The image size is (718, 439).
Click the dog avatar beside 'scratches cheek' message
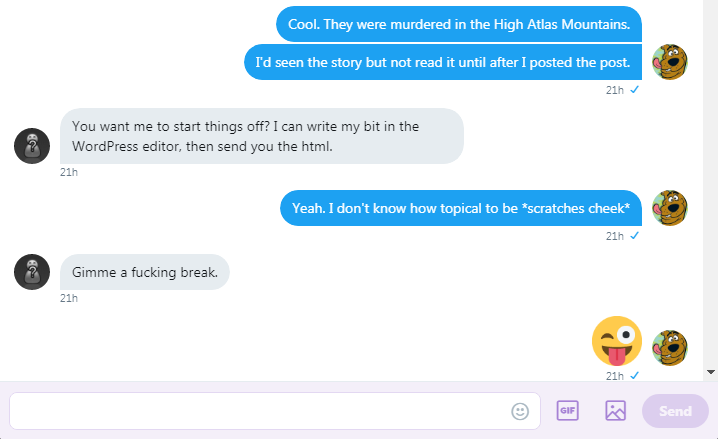click(x=669, y=208)
